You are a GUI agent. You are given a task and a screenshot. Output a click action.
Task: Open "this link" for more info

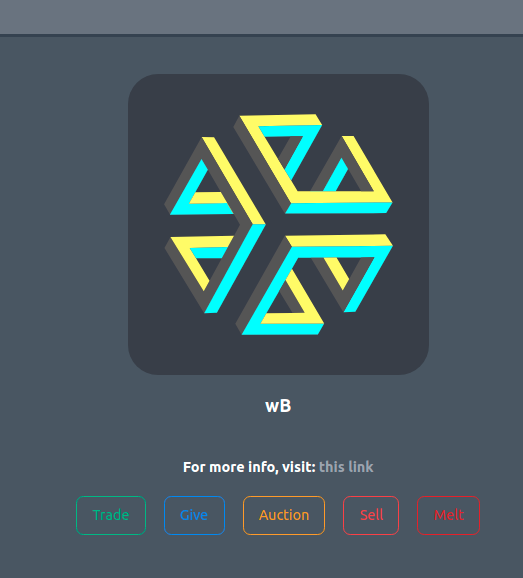click(346, 467)
